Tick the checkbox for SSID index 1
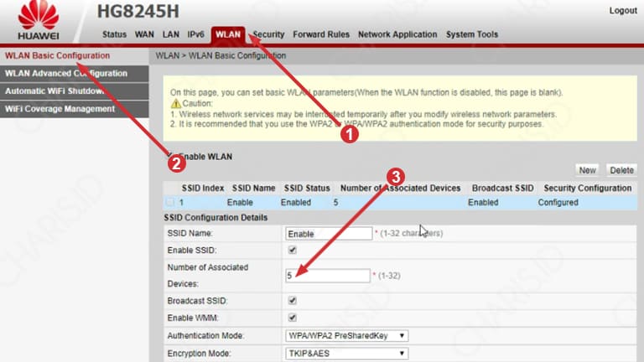This screenshot has width=644, height=362. [x=170, y=202]
